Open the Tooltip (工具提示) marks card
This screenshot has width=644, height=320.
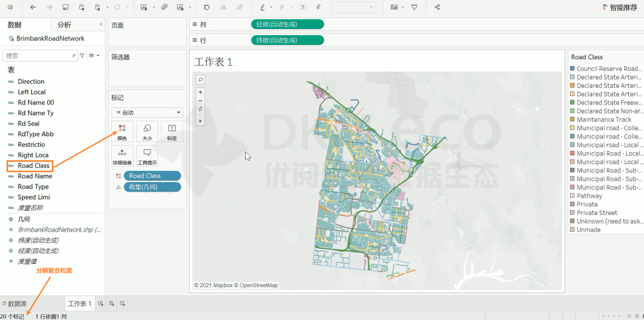point(147,156)
